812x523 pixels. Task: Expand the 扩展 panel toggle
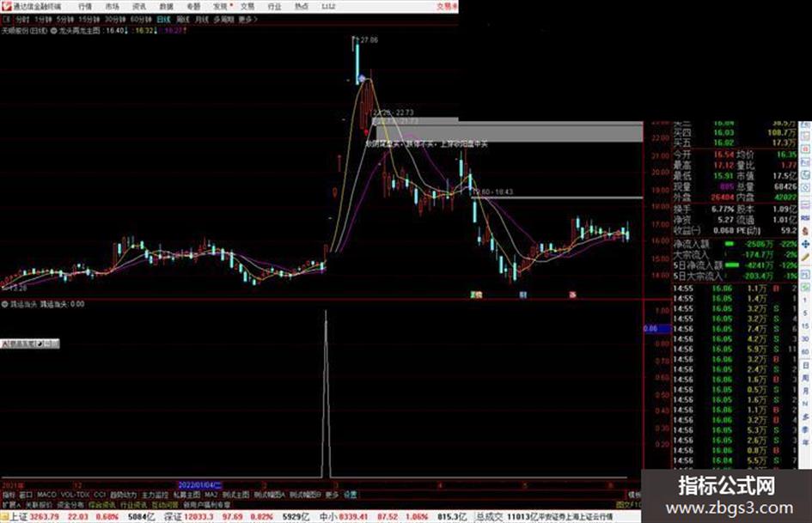pos(11,504)
